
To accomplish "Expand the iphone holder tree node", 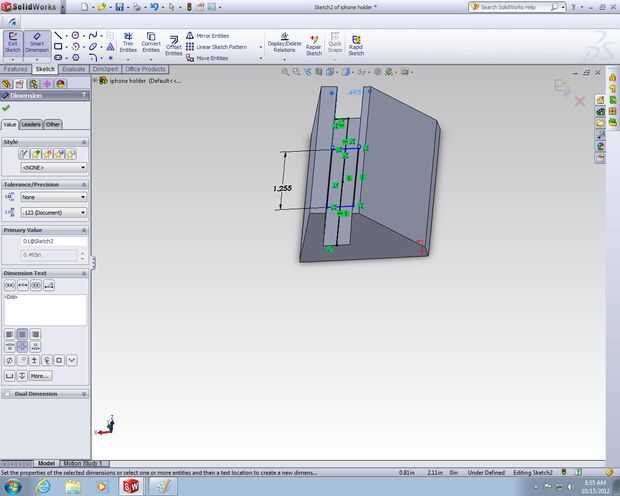I will (95, 81).
